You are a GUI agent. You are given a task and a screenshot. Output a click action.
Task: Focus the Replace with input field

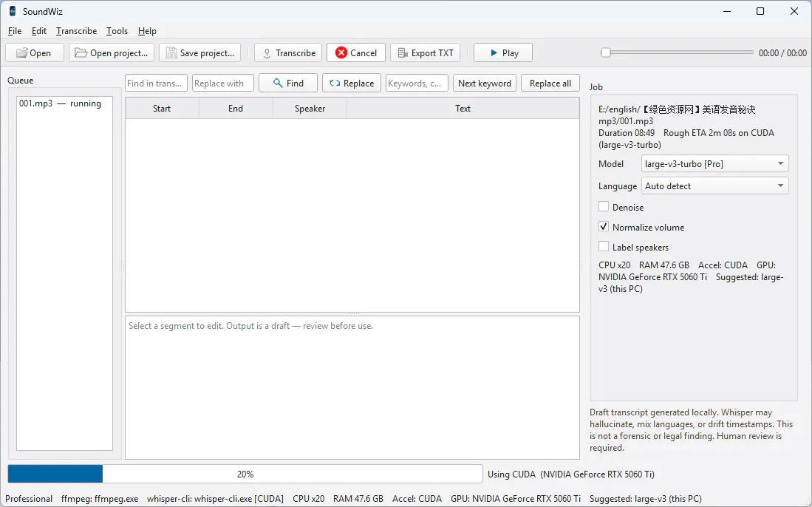point(222,84)
